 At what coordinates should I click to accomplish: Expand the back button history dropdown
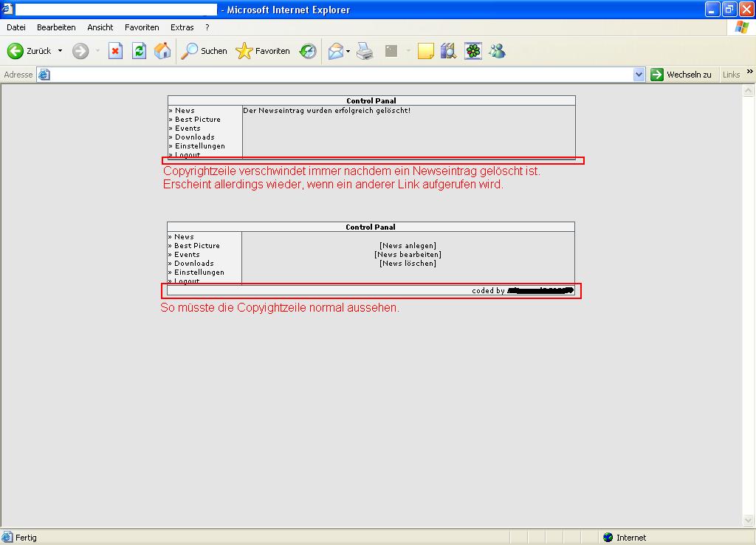click(x=61, y=51)
